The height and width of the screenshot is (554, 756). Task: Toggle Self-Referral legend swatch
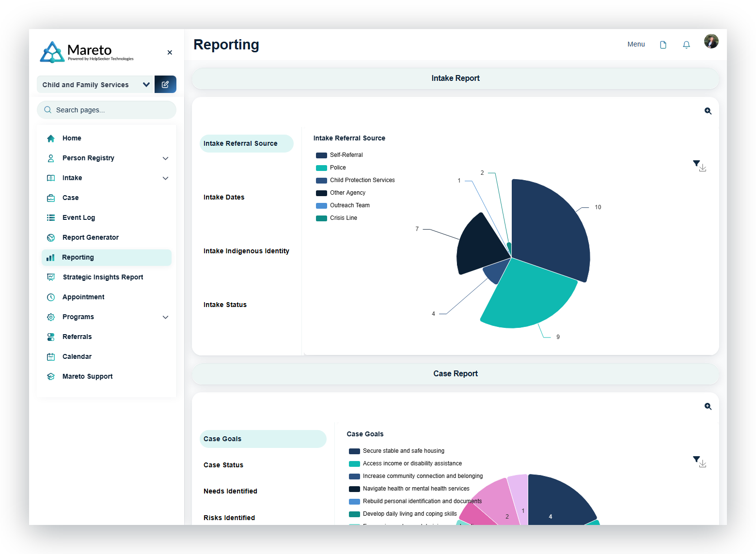(x=321, y=155)
